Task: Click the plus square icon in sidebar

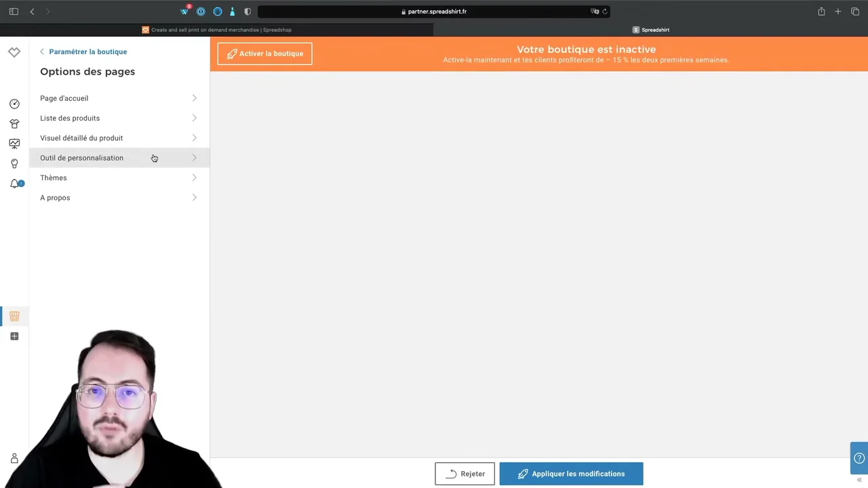Action: coord(14,336)
